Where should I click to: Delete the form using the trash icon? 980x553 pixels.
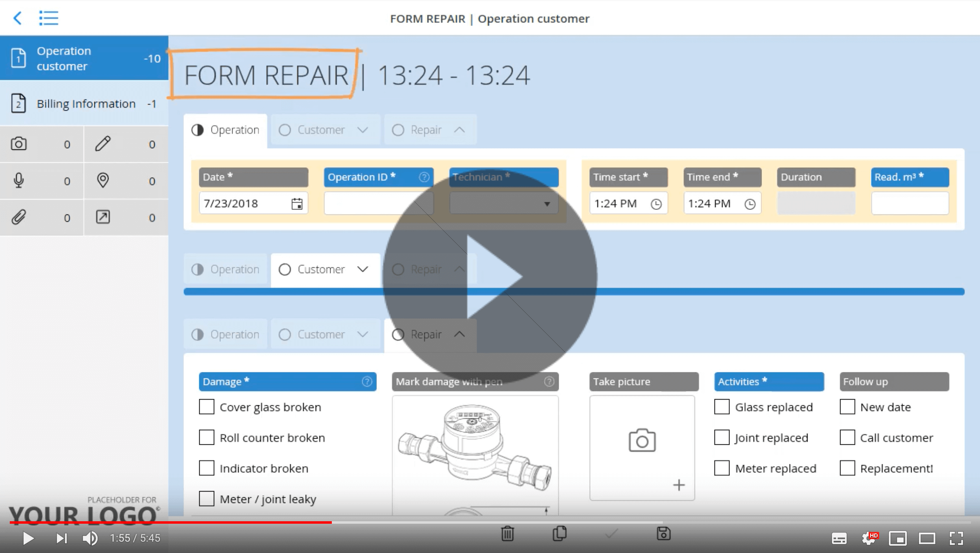[x=507, y=533]
